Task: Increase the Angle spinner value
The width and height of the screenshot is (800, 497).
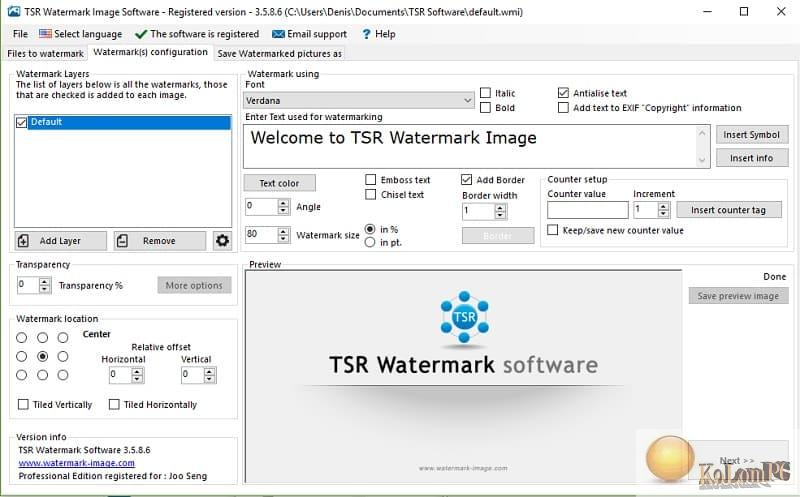Action: [284, 203]
